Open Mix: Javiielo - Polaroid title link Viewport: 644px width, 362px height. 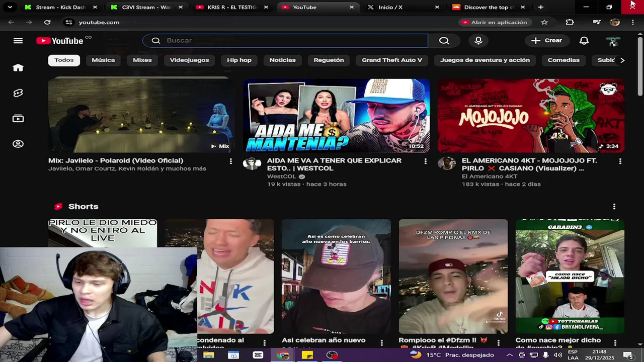tap(116, 161)
